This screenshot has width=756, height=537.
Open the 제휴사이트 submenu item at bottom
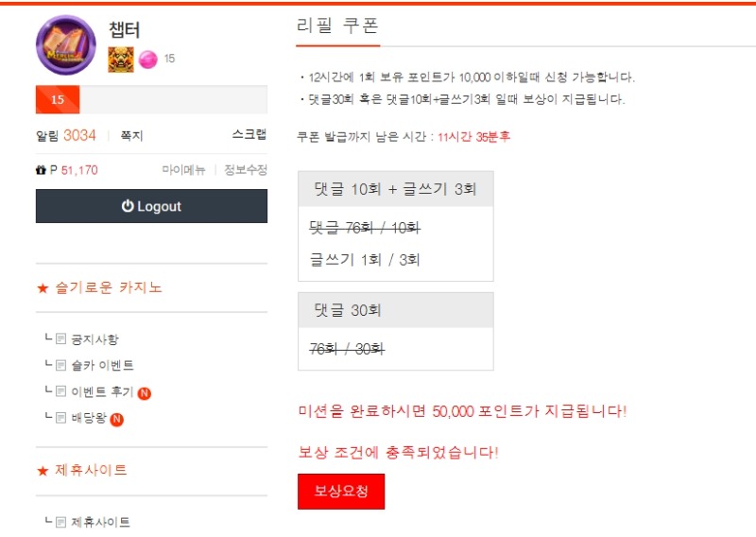click(x=101, y=522)
